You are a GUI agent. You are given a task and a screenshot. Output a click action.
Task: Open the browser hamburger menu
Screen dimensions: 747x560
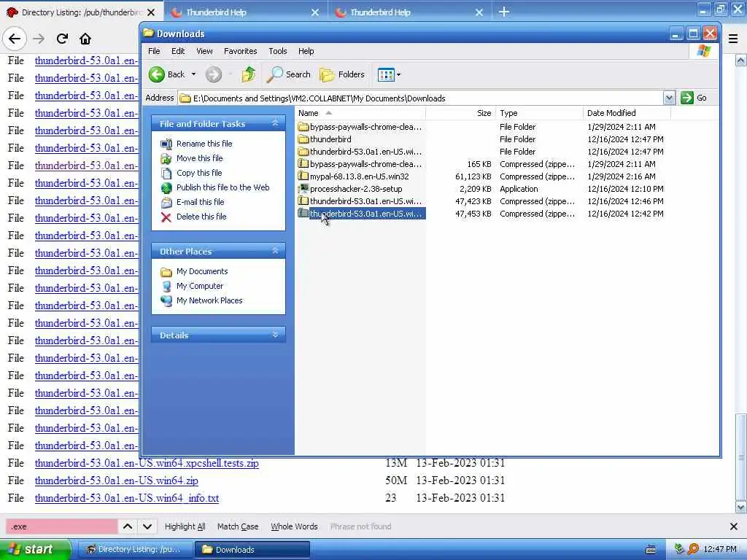pos(733,39)
